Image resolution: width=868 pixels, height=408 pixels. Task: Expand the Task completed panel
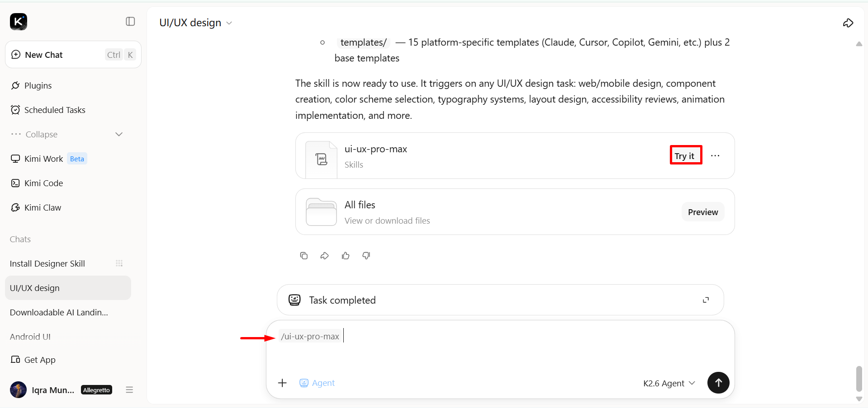click(x=706, y=300)
